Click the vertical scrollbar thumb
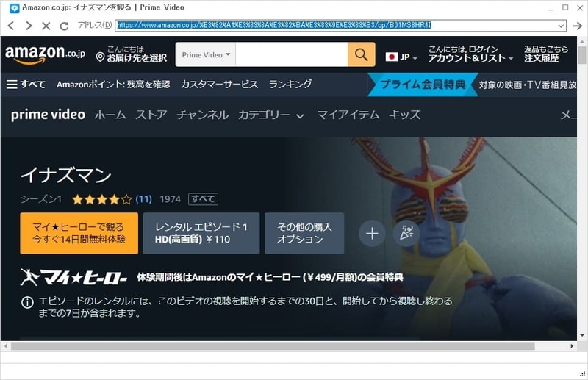 point(582,55)
